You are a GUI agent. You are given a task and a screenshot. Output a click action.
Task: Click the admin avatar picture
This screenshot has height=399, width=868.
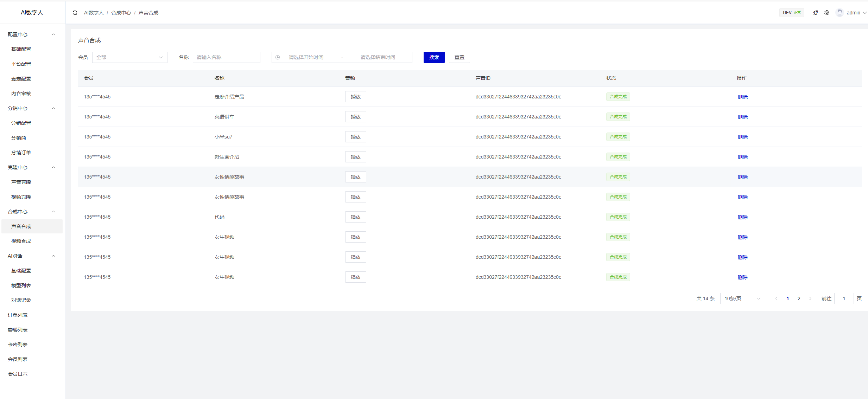click(x=840, y=13)
